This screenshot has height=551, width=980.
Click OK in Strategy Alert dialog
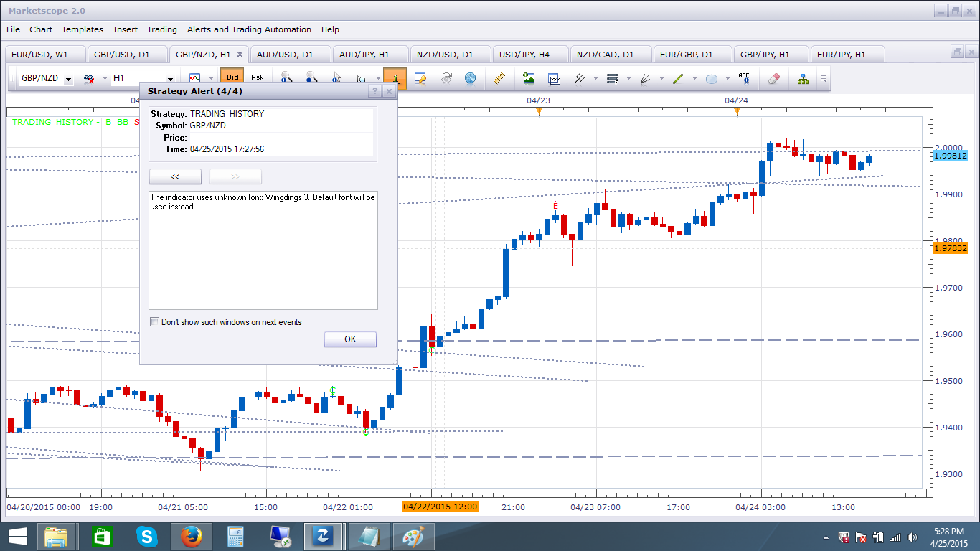350,339
